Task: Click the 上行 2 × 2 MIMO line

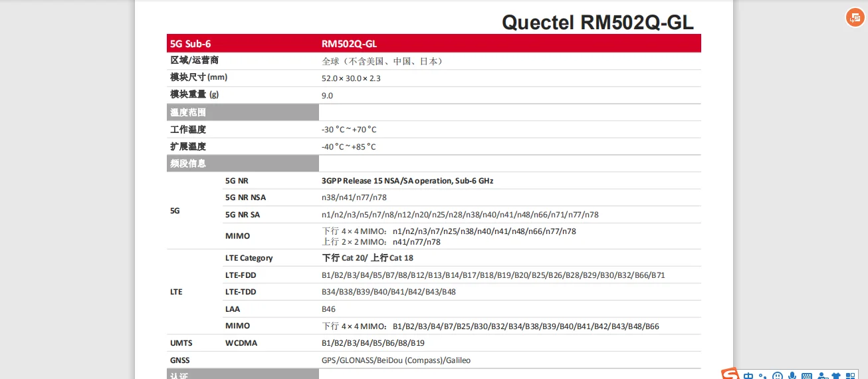Action: pos(381,242)
